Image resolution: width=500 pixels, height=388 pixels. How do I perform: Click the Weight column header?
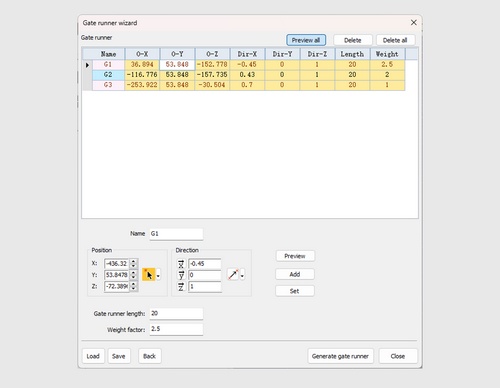387,54
